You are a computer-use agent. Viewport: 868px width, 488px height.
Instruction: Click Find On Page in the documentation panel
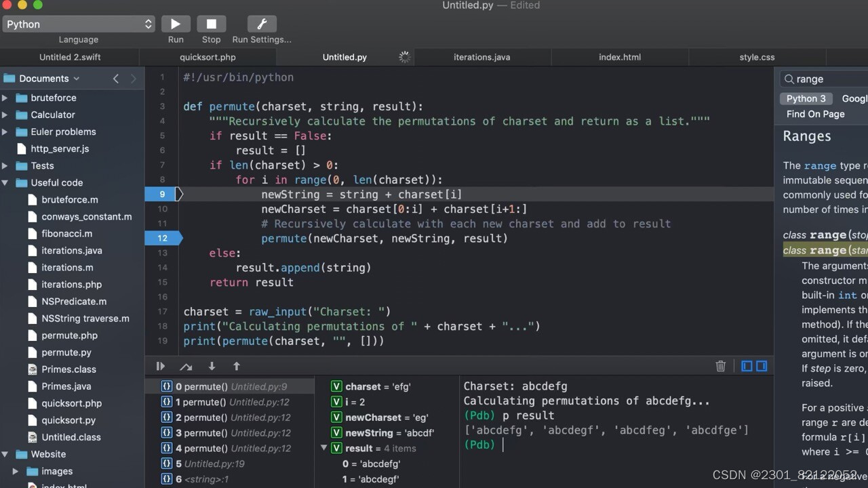pyautogui.click(x=815, y=113)
